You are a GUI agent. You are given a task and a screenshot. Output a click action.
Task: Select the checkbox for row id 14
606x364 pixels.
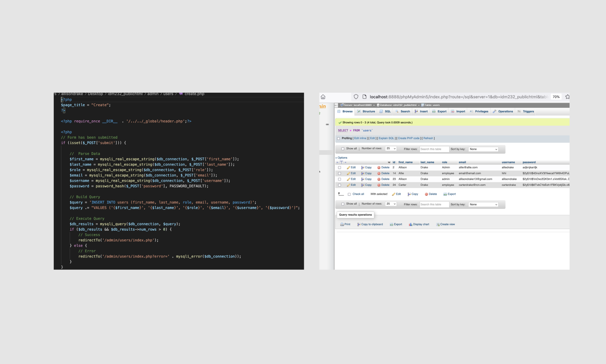pos(339,173)
